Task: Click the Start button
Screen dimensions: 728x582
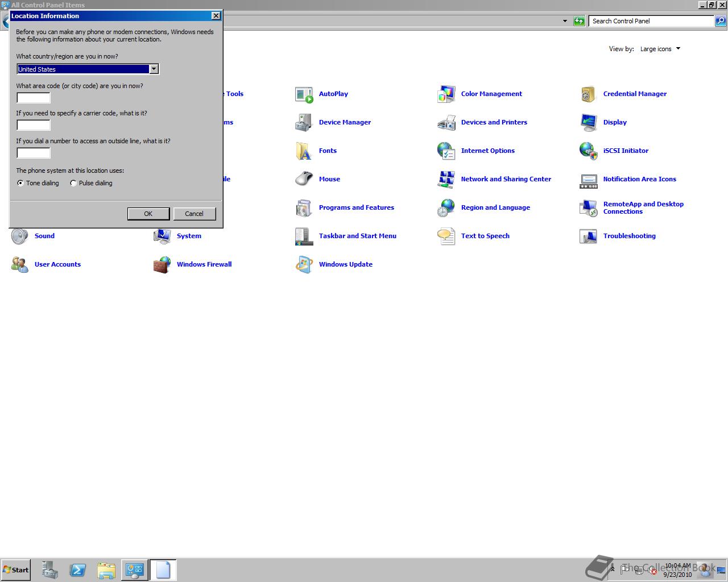Action: pos(15,569)
